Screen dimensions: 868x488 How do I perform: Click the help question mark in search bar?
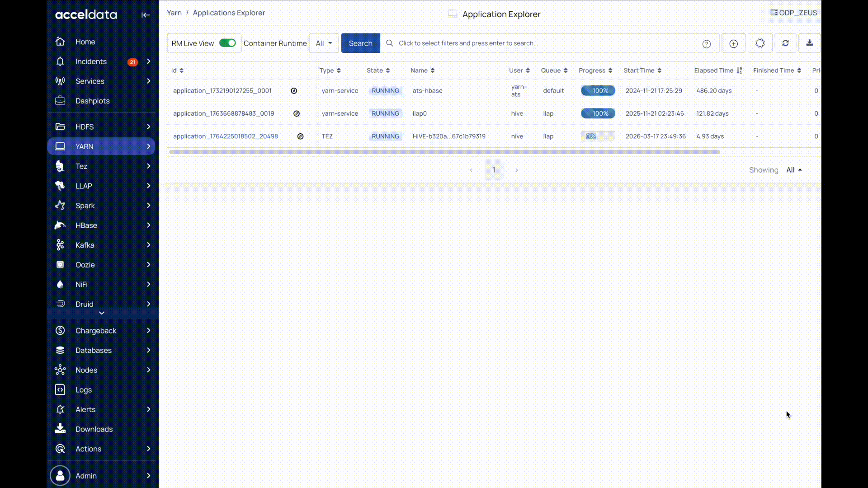[x=707, y=44]
